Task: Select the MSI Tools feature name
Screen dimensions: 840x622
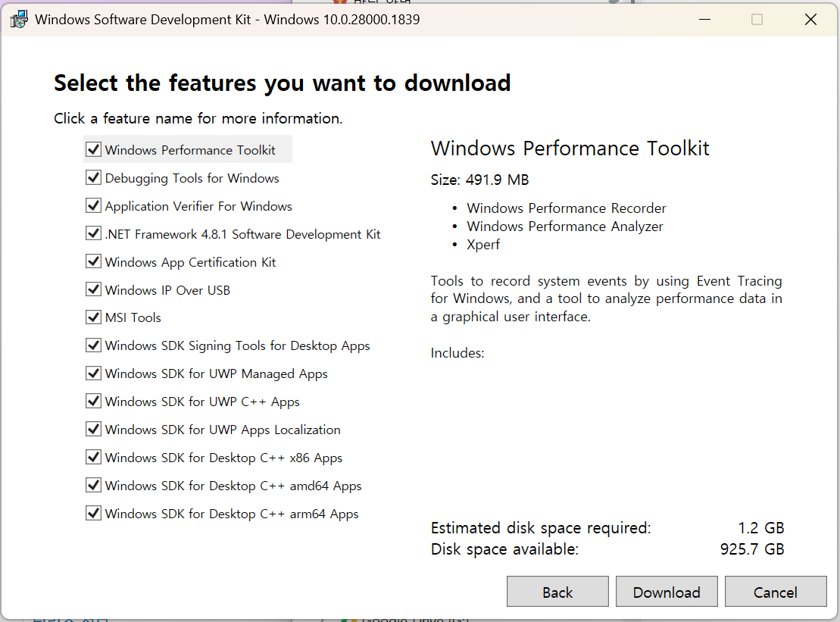Action: 133,317
